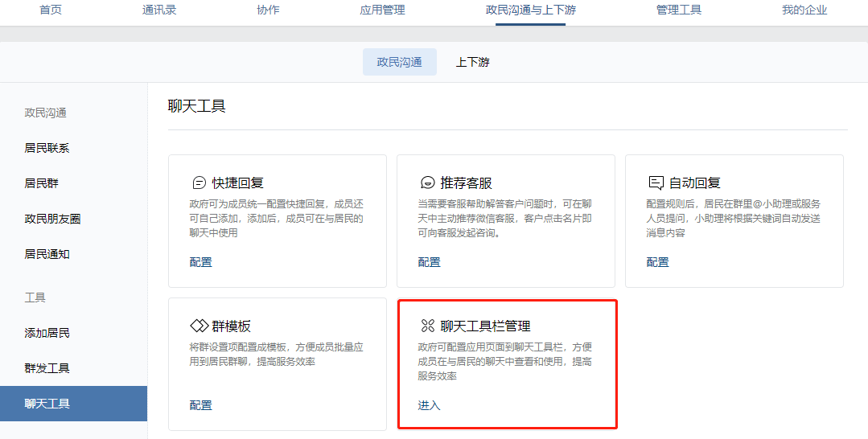Click the 聊天工具栏管理 card title

(x=485, y=326)
